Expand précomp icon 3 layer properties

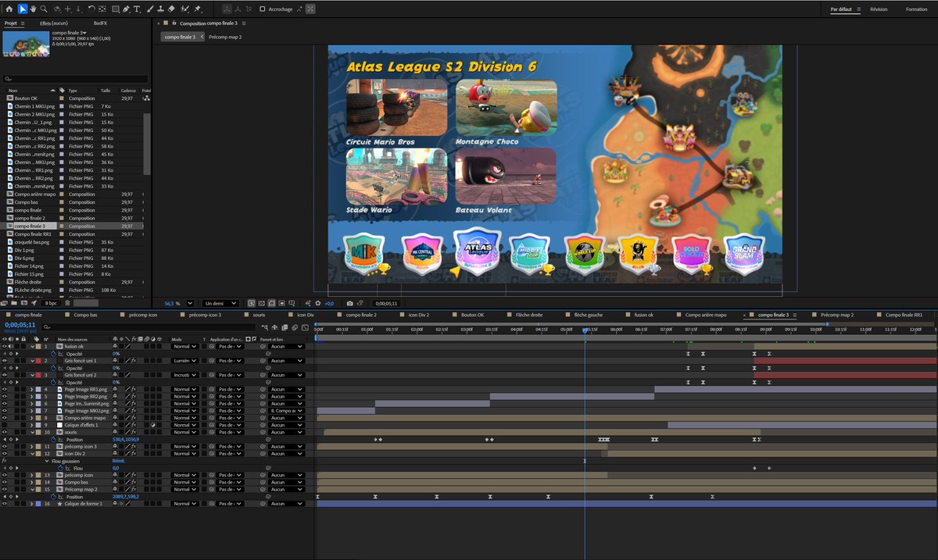pos(32,447)
